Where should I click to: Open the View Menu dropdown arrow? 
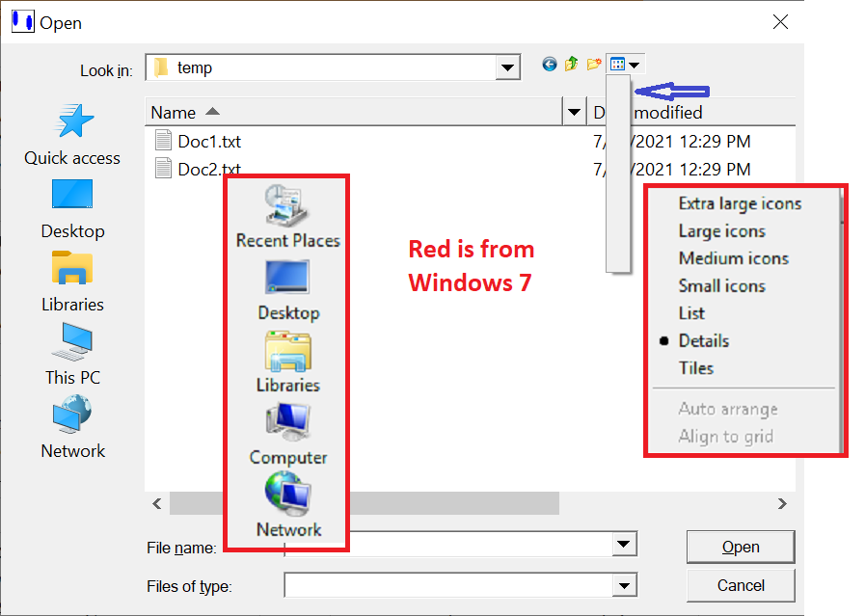[x=635, y=66]
